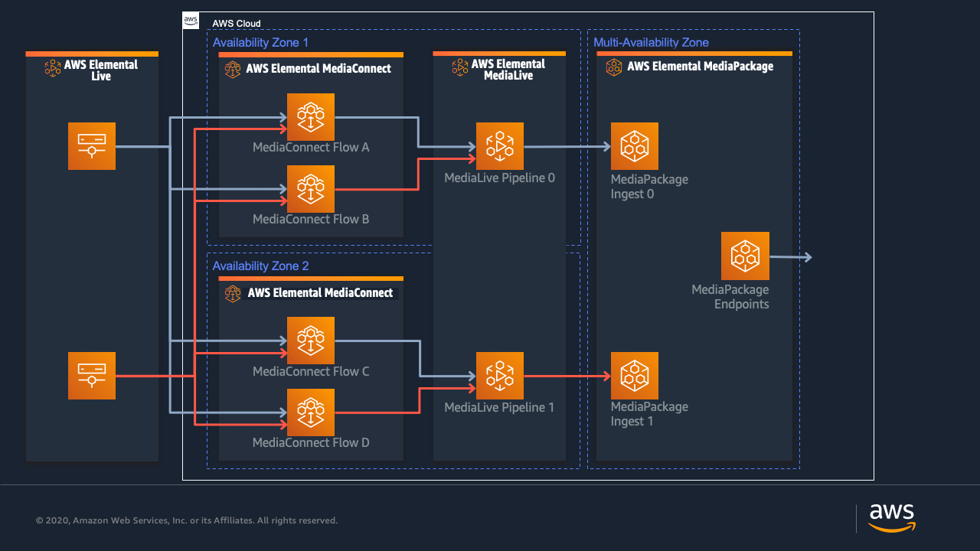Viewport: 980px width, 551px height.
Task: Click the MediaPackage Endpoints icon
Action: pyautogui.click(x=745, y=256)
